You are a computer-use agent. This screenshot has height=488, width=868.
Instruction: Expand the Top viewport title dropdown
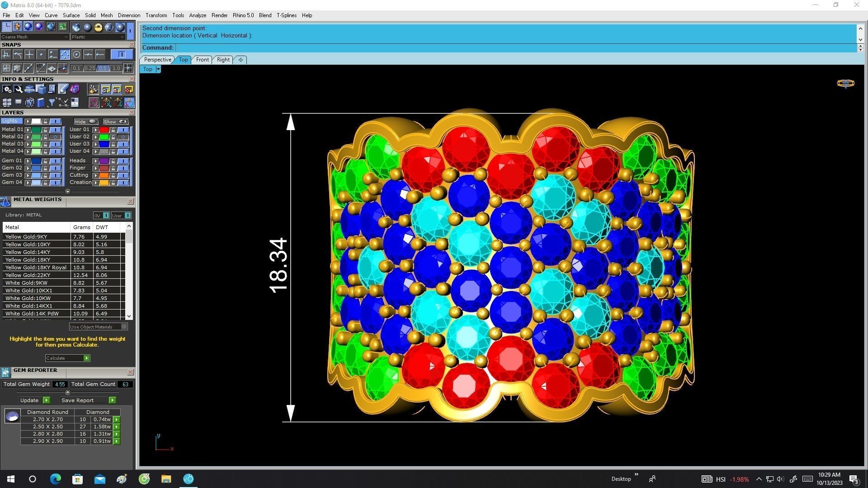[x=158, y=69]
